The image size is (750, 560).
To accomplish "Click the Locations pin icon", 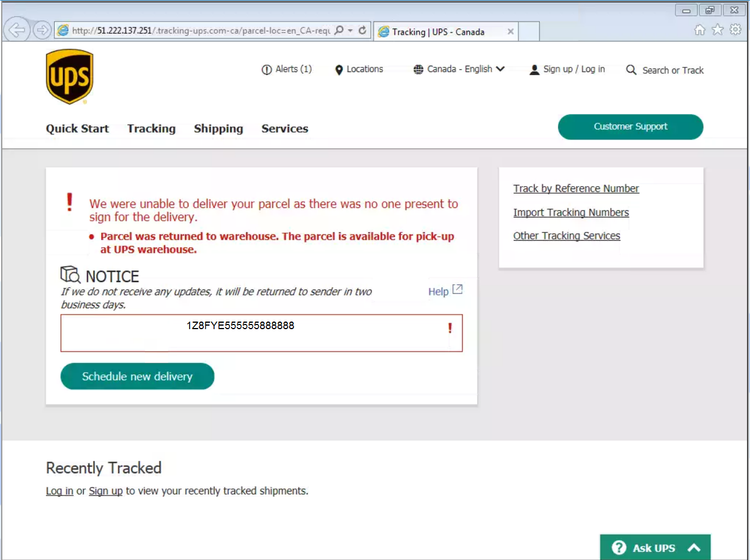I will tap(339, 69).
